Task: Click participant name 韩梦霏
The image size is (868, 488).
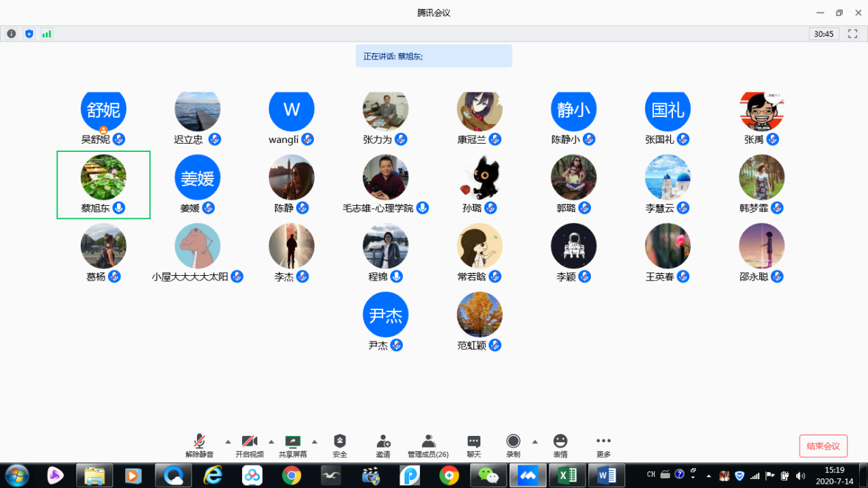Action: 754,208
